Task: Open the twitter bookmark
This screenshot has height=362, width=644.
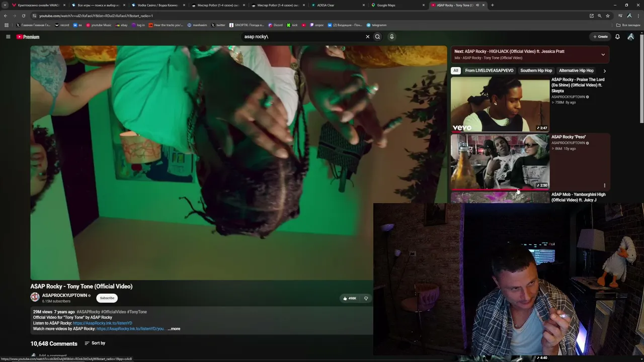Action: click(218, 25)
